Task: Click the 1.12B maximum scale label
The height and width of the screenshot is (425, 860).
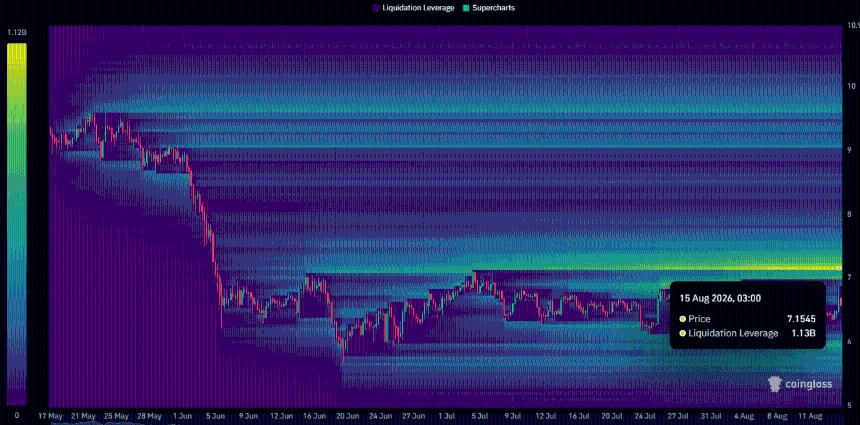Action: tap(16, 32)
